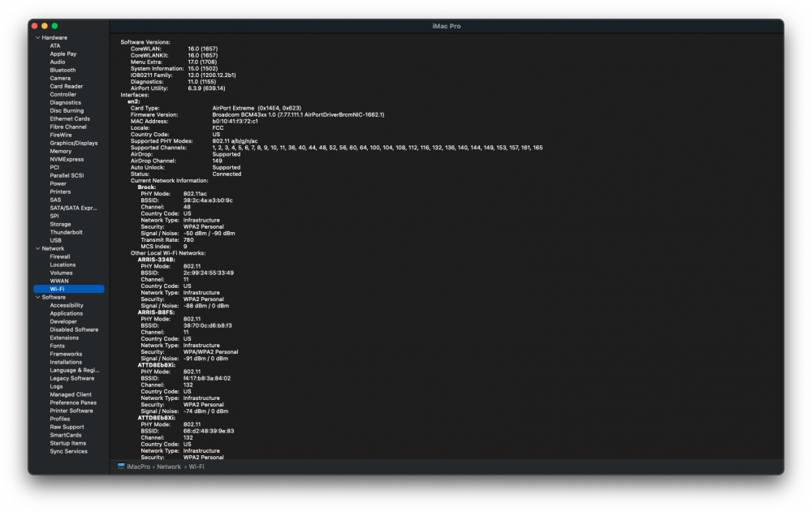Select Thunderbolt entry

[x=67, y=232]
